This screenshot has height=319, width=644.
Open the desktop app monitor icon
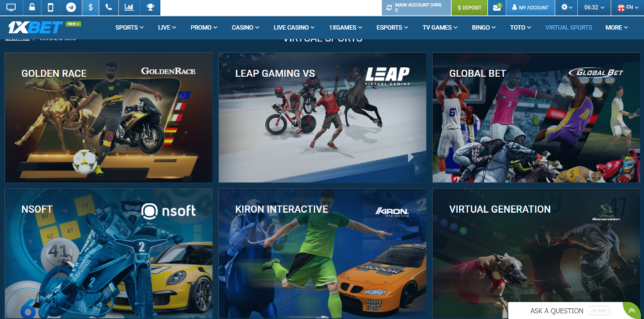(11, 8)
